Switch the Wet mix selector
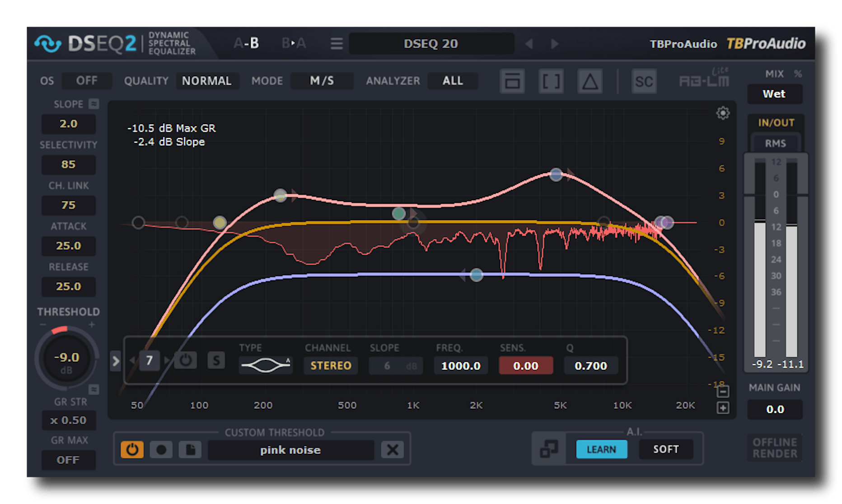 pos(774,94)
